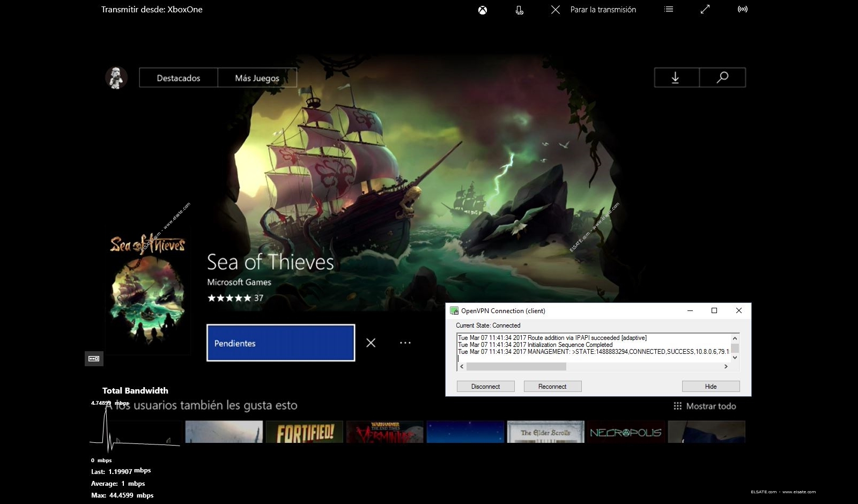Click 'Parar la transmisión' label
The image size is (858, 504).
[603, 10]
